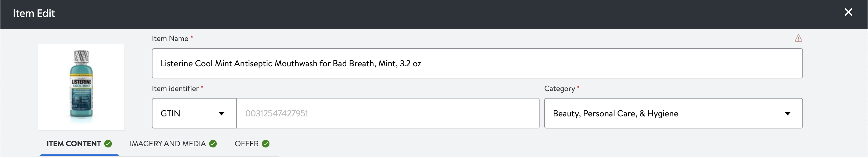Image resolution: width=868 pixels, height=158 pixels.
Task: Click into the Item Name text field
Action: [477, 63]
